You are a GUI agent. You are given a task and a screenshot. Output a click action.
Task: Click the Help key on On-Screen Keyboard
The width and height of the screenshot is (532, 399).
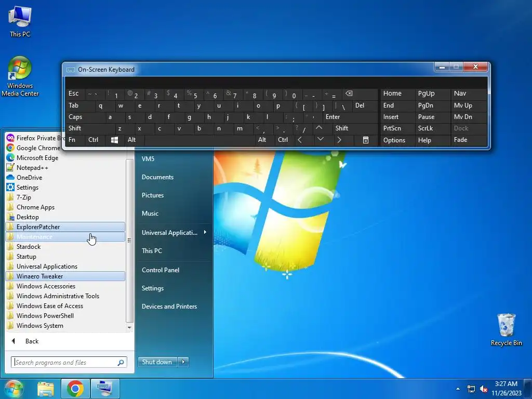(432, 140)
